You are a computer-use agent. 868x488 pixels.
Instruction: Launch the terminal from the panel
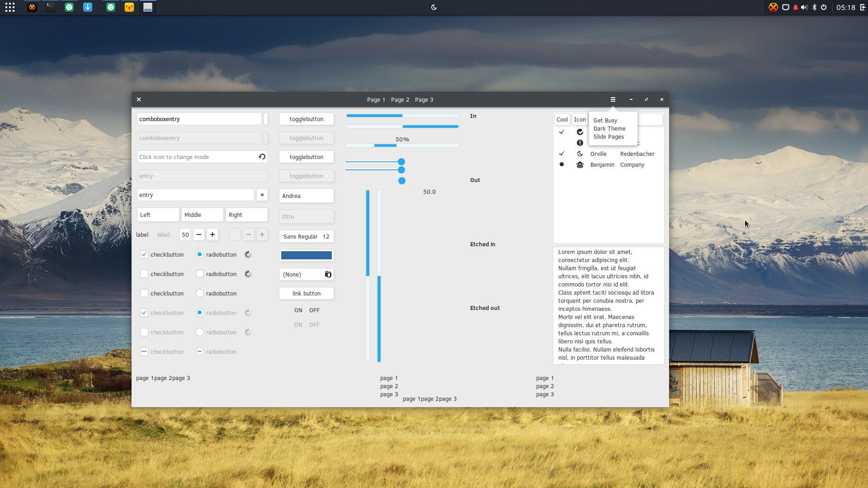coord(51,7)
